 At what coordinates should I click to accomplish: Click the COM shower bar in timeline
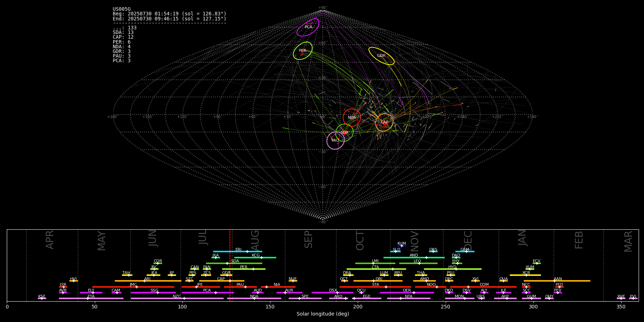[x=484, y=287]
